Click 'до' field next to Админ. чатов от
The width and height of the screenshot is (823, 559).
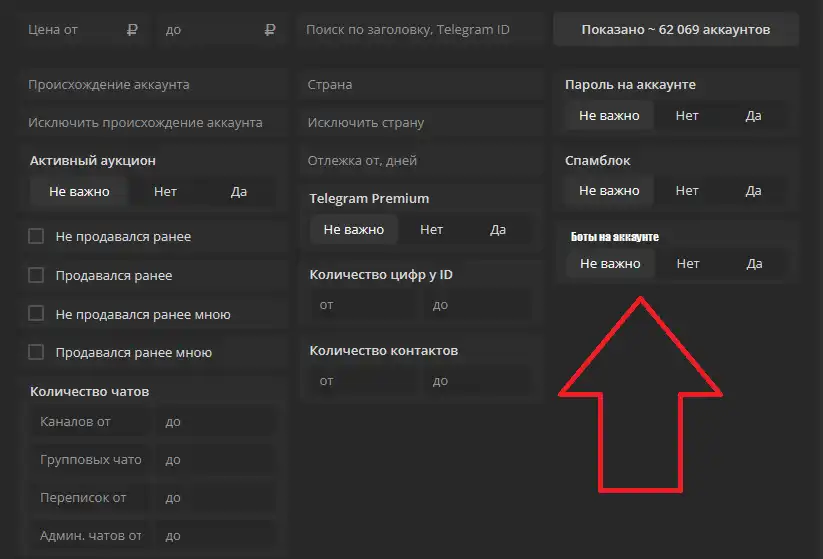tap(216, 535)
